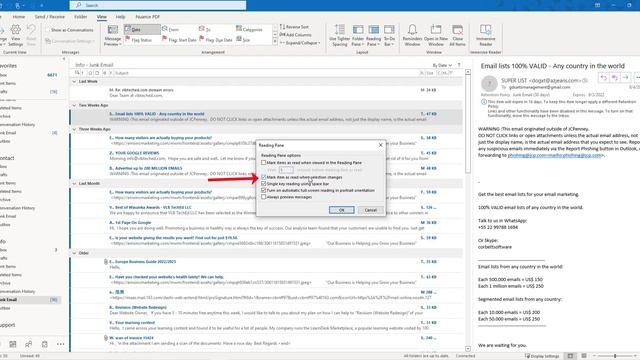Open the Calendar view icon at bottom left

13,344
